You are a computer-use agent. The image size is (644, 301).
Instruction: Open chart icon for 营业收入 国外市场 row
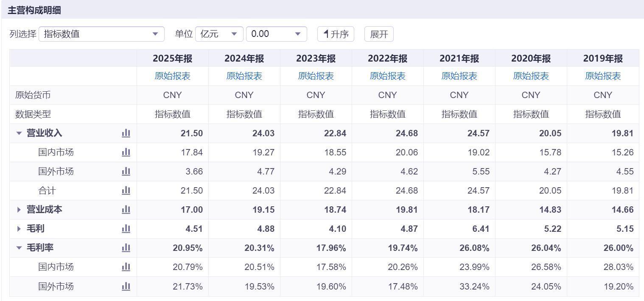126,172
